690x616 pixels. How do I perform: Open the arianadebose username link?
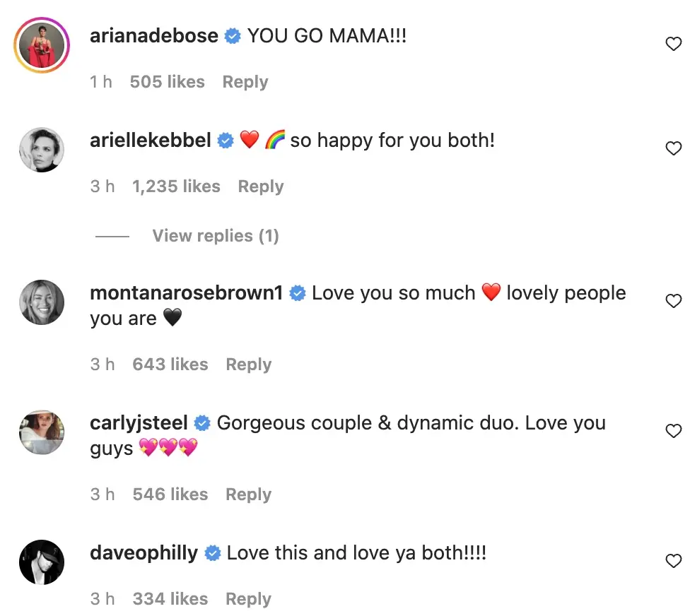(x=154, y=36)
